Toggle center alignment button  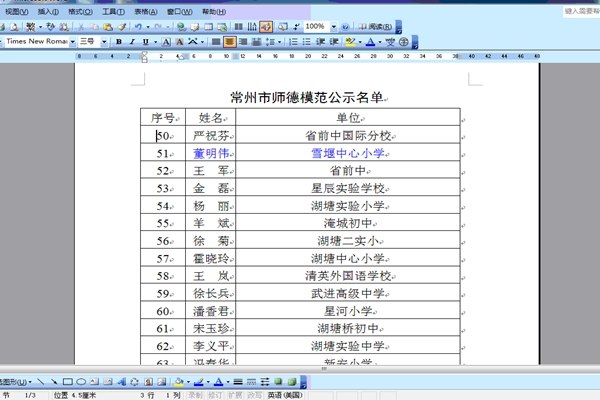pyautogui.click(x=230, y=42)
